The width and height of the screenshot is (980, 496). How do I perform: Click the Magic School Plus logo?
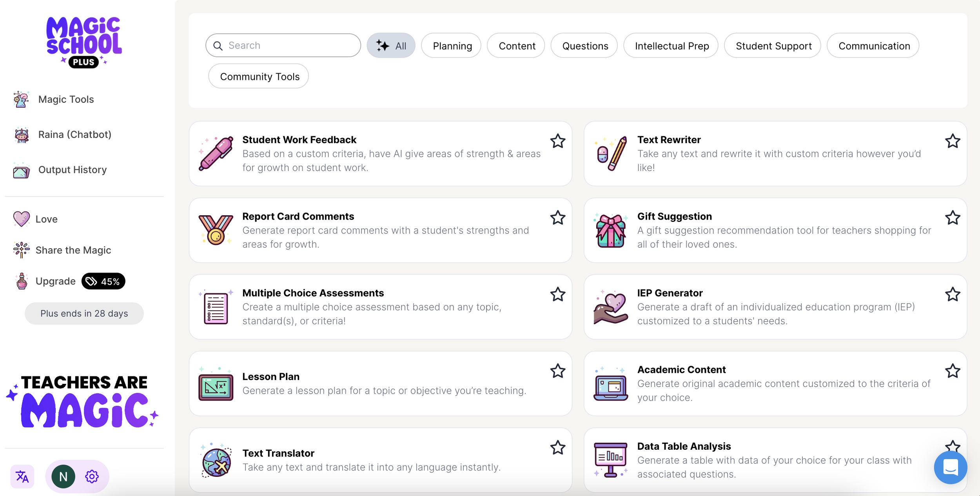(84, 42)
